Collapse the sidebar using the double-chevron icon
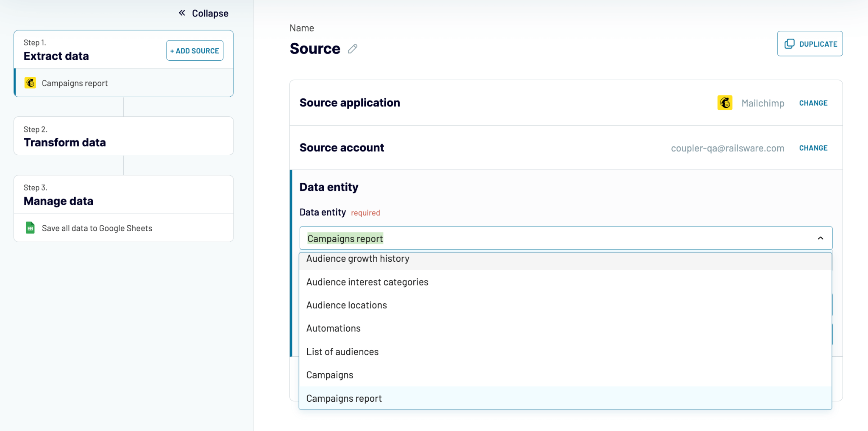This screenshot has width=868, height=431. 182,13
